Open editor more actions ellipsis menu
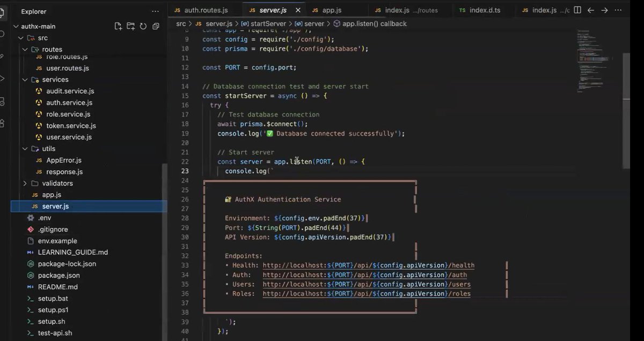 [x=618, y=10]
